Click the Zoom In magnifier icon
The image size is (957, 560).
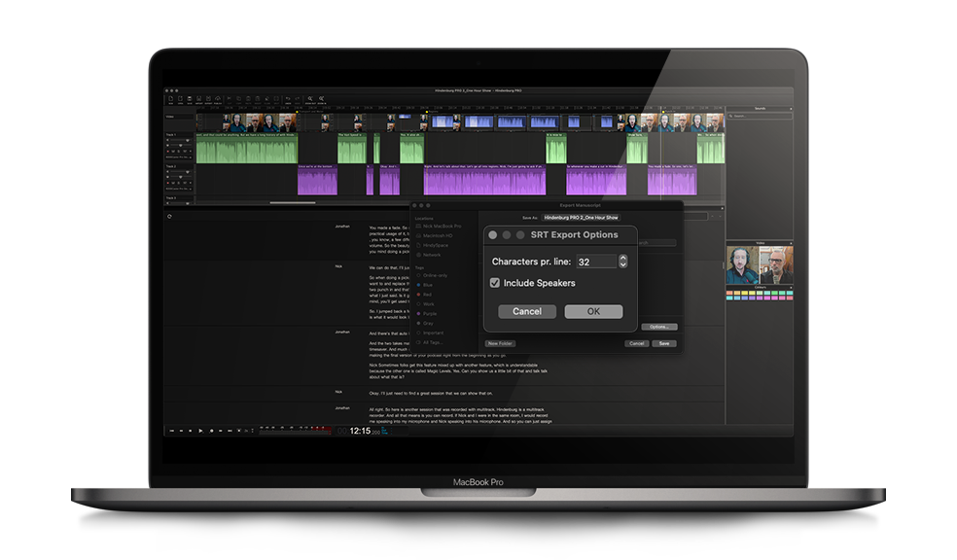point(321,99)
